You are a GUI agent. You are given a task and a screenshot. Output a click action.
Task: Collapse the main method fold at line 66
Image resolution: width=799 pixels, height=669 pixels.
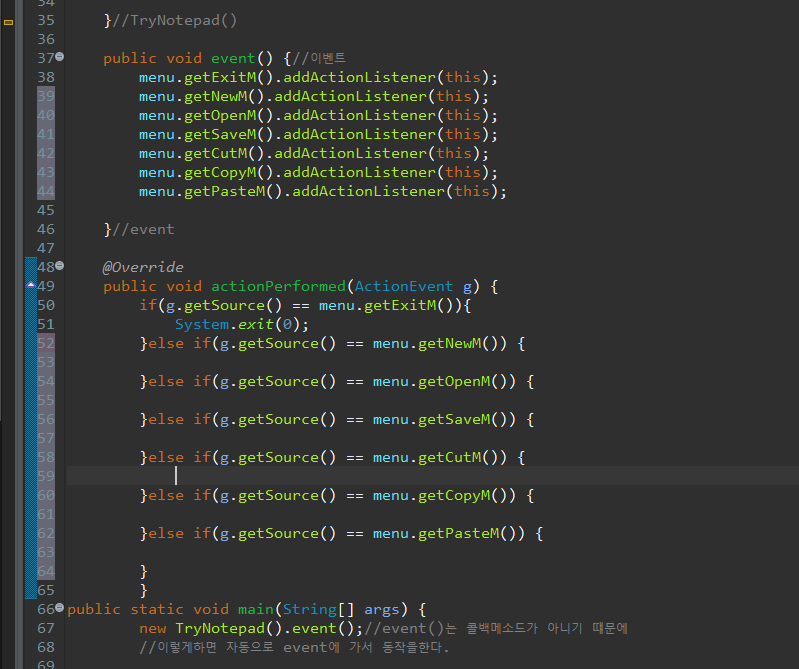pos(60,607)
